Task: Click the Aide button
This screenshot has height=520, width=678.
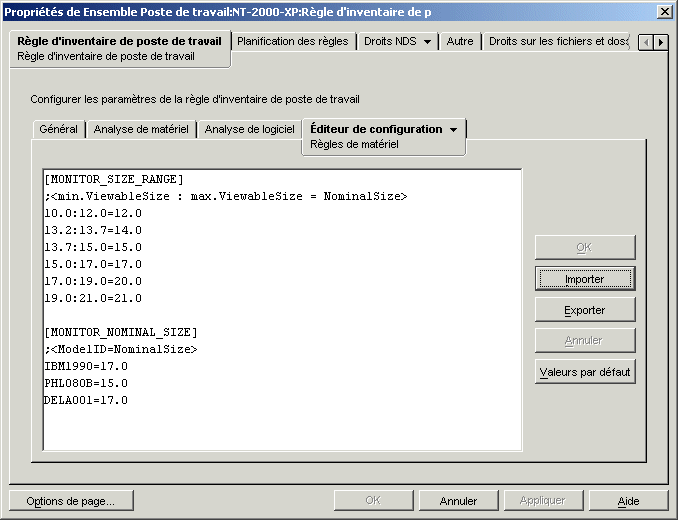Action: click(x=628, y=501)
